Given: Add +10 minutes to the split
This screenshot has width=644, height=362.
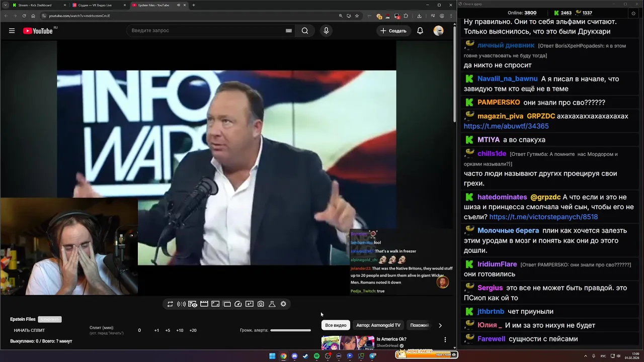Looking at the screenshot, I should [x=180, y=330].
